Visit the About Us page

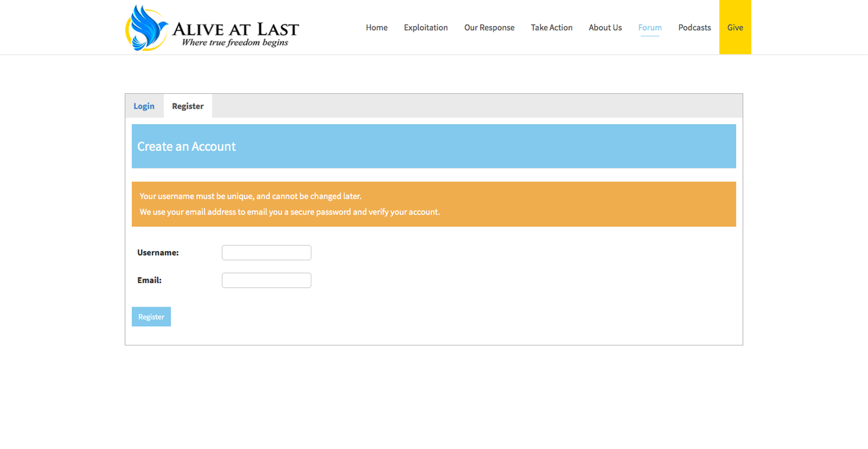(x=605, y=27)
